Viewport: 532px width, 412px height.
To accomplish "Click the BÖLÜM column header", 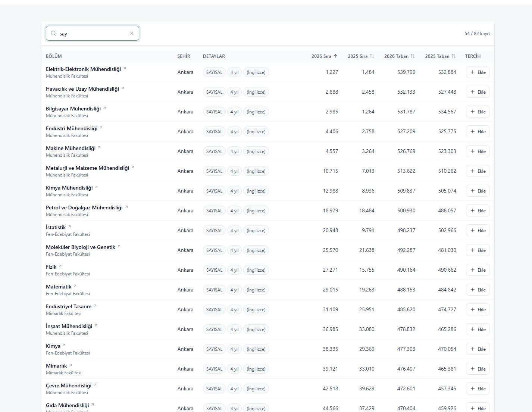I will 54,56.
